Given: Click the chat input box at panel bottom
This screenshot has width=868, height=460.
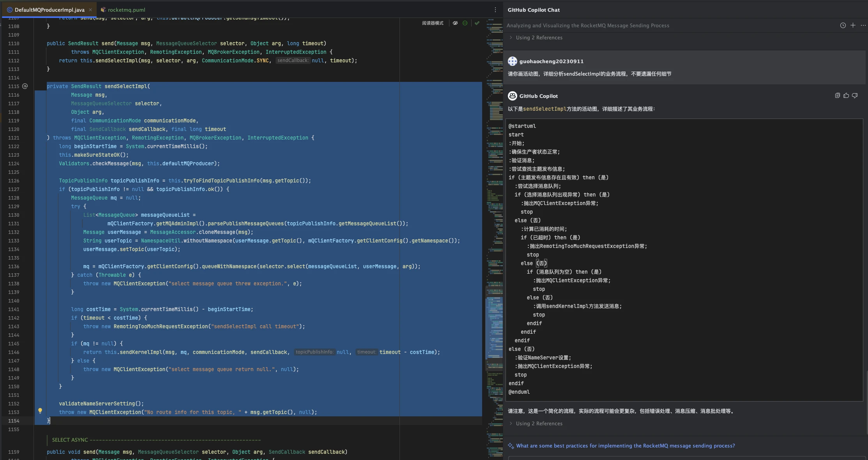Looking at the screenshot, I should tap(686, 458).
